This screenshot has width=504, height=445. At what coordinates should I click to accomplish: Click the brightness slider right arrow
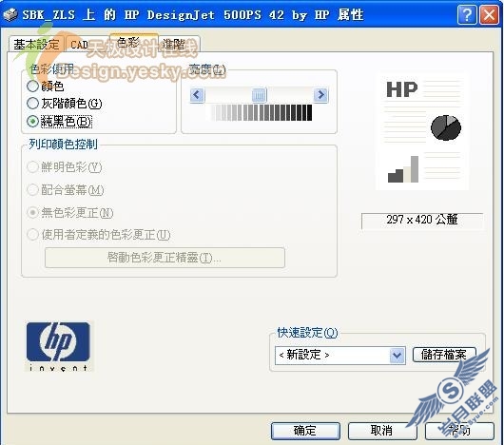pyautogui.click(x=320, y=95)
